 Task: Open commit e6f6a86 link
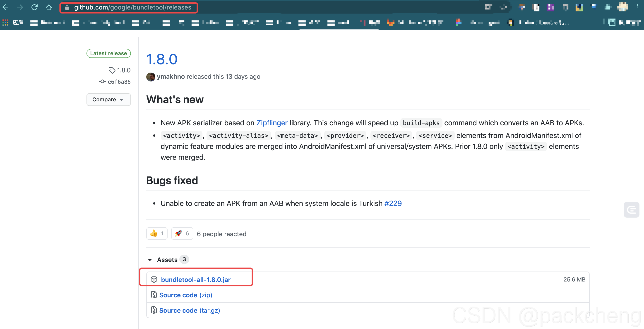[119, 82]
